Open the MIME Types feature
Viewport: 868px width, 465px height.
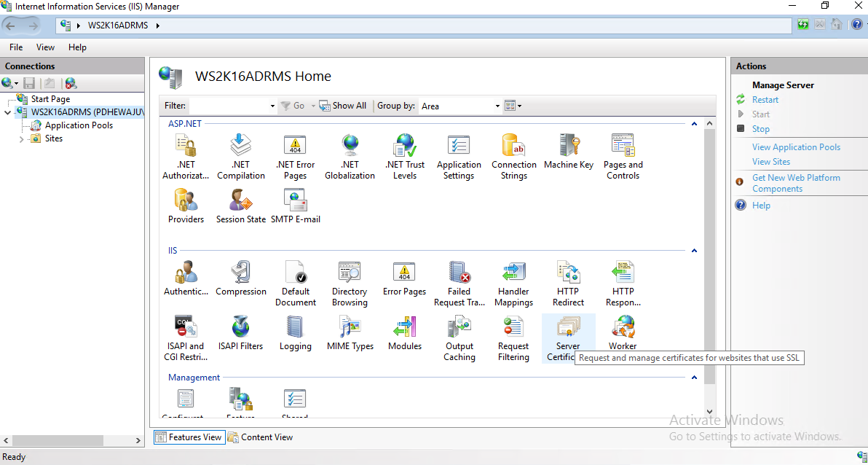(x=350, y=333)
